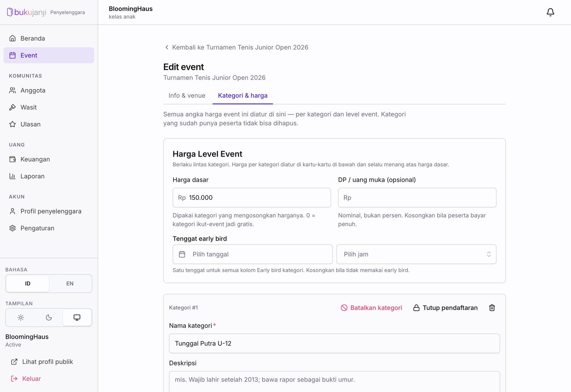571x392 pixels.
Task: Focus the Harga dasar input field
Action: (x=252, y=198)
